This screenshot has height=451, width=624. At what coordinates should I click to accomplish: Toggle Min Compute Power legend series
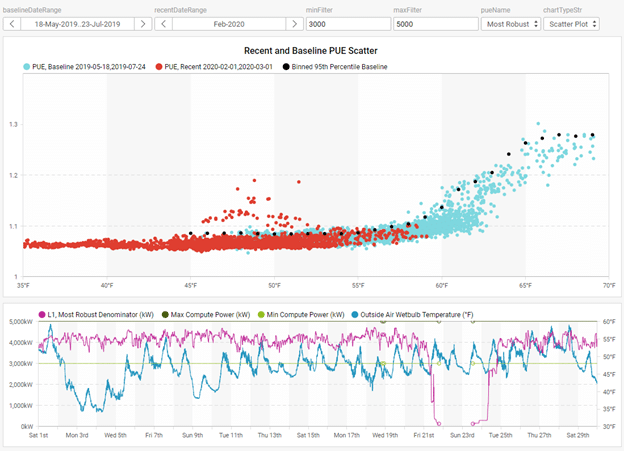(301, 314)
